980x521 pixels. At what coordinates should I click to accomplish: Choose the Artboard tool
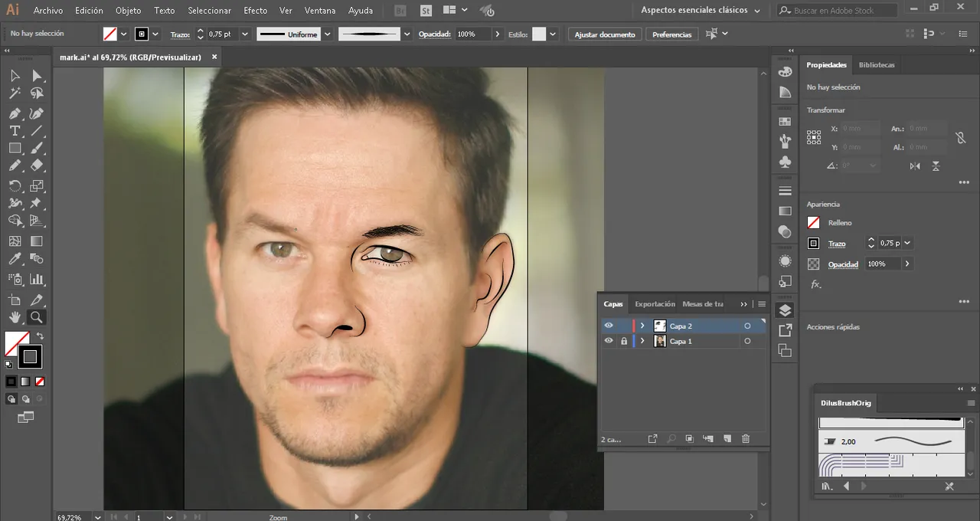15,299
